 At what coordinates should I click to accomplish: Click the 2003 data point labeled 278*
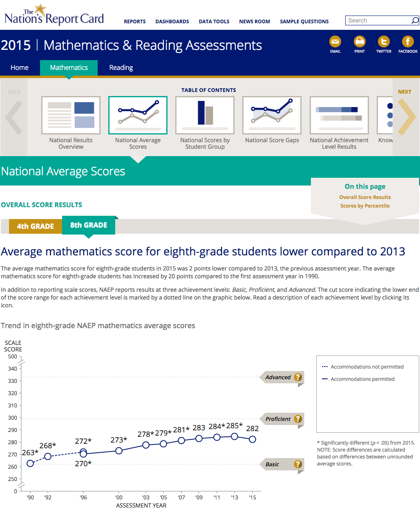146,445
